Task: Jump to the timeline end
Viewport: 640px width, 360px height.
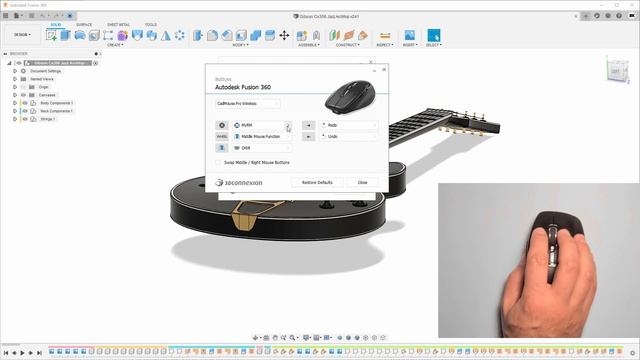Action: (39, 353)
